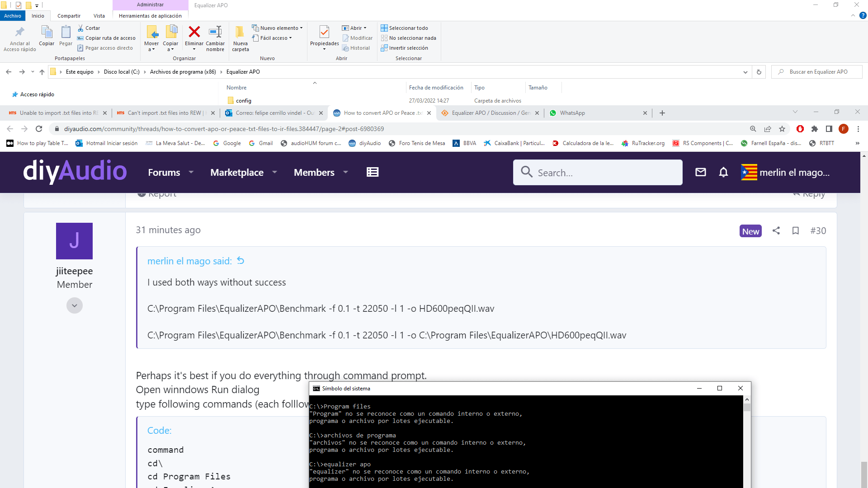Bookmark post #30
The height and width of the screenshot is (488, 868).
[796, 231]
